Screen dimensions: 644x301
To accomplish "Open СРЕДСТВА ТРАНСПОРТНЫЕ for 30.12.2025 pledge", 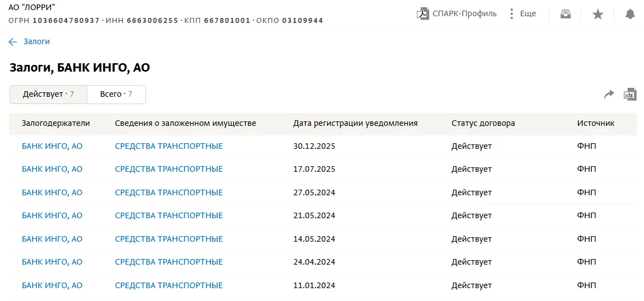I will [x=169, y=146].
